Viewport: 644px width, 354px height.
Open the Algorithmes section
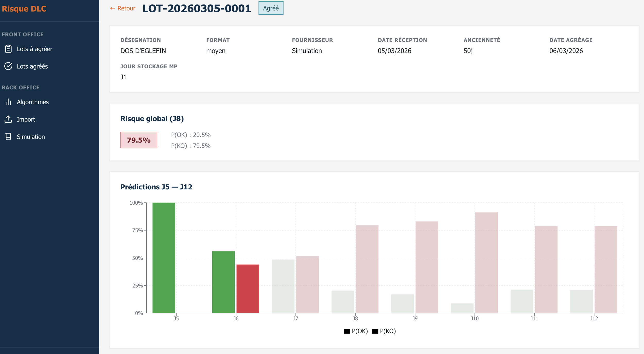click(33, 102)
